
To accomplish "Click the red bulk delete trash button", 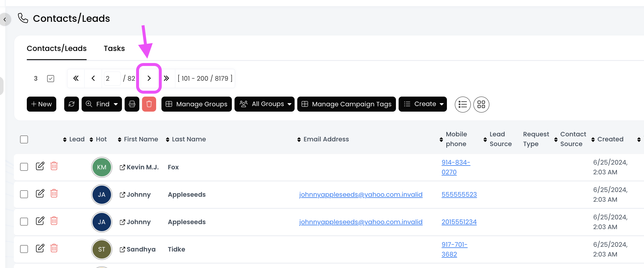I will 149,104.
